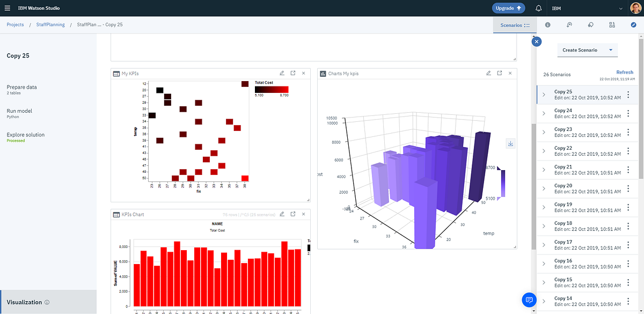
Task: Expand the Copy 24 scenario entry
Action: click(x=544, y=113)
